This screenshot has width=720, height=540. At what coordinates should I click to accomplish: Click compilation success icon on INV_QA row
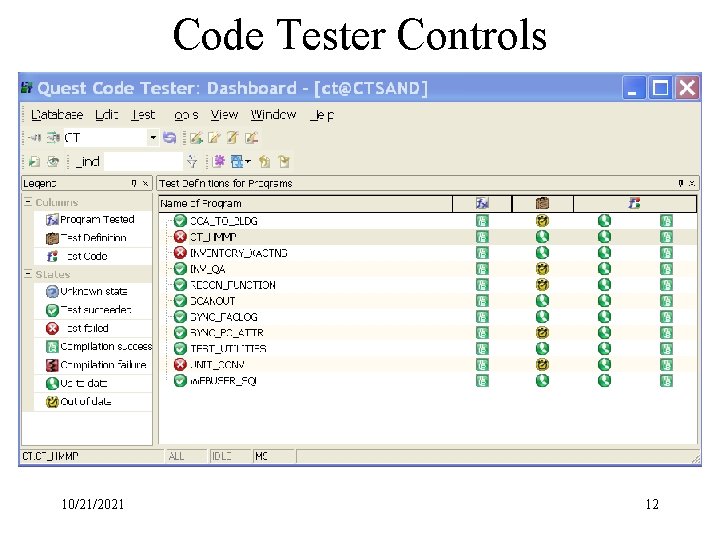pos(482,269)
